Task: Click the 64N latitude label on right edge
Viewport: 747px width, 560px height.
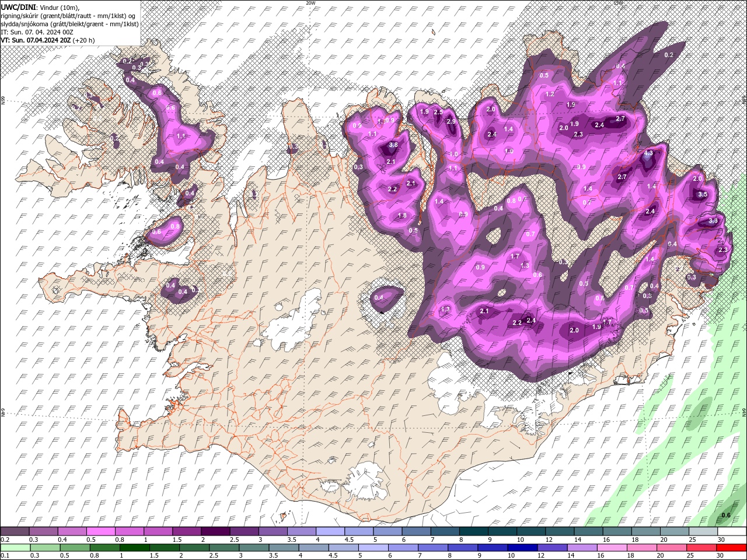Action: (x=744, y=412)
